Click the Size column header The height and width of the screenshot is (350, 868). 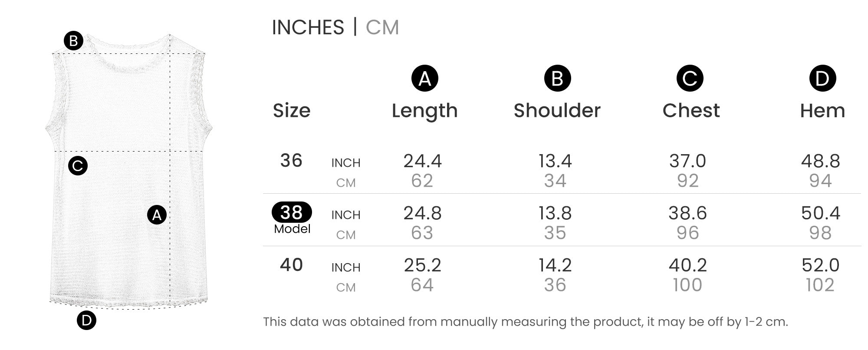pyautogui.click(x=292, y=111)
